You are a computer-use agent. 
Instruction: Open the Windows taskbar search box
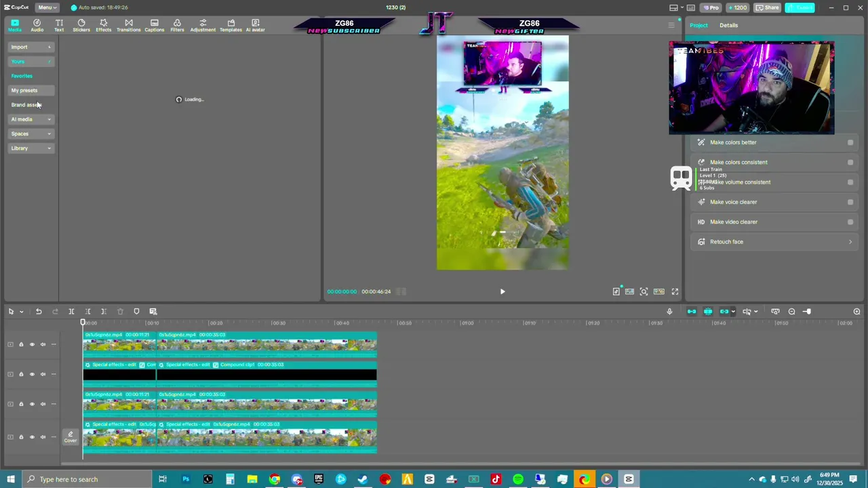click(87, 479)
